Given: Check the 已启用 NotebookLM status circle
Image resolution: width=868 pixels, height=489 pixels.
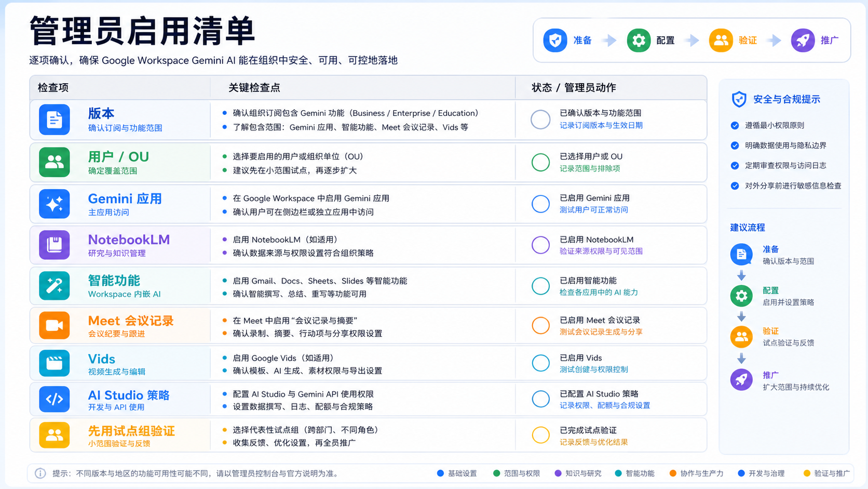Looking at the screenshot, I should tap(540, 245).
